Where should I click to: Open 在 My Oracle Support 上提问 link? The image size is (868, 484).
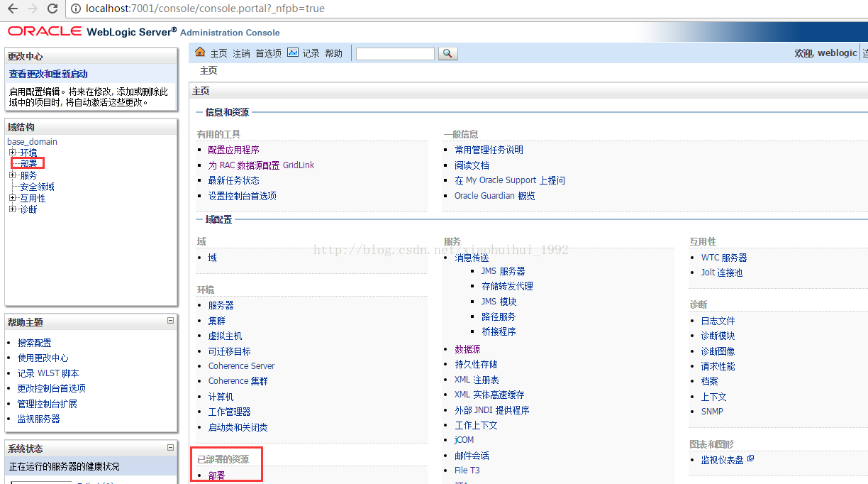coord(510,180)
